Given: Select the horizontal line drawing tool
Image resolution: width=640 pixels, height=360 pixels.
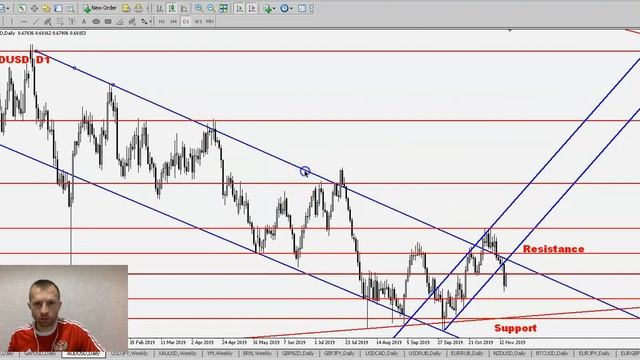Looking at the screenshot, I should click(x=24, y=21).
